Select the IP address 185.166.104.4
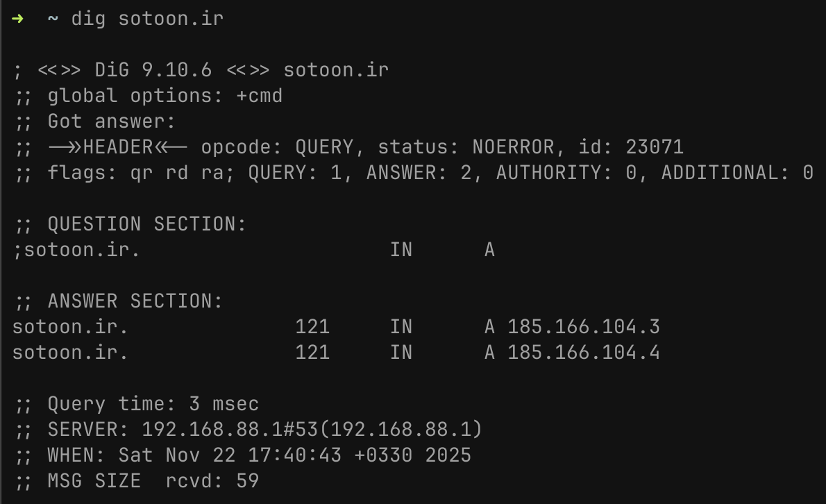This screenshot has width=826, height=504. 584,353
